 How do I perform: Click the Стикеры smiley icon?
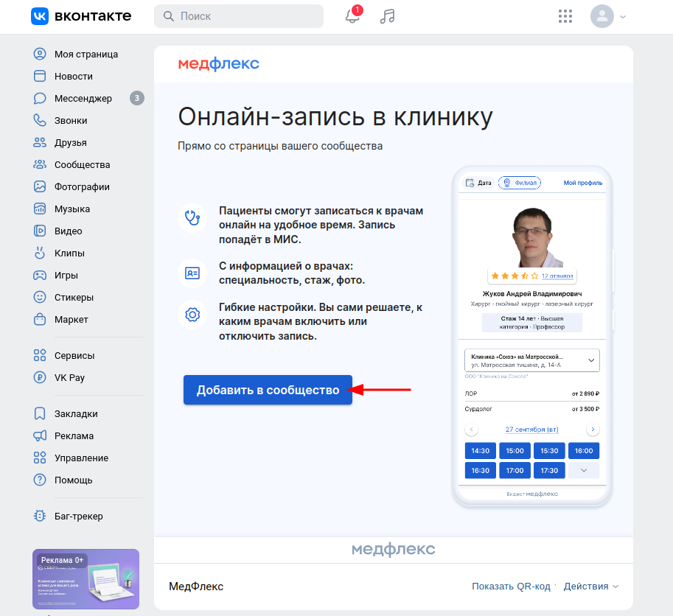(40, 297)
